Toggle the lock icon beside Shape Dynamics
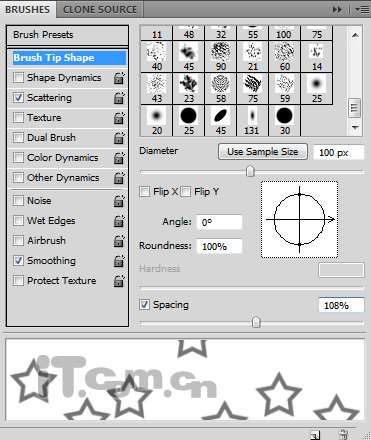This screenshot has width=371, height=440. click(x=119, y=78)
